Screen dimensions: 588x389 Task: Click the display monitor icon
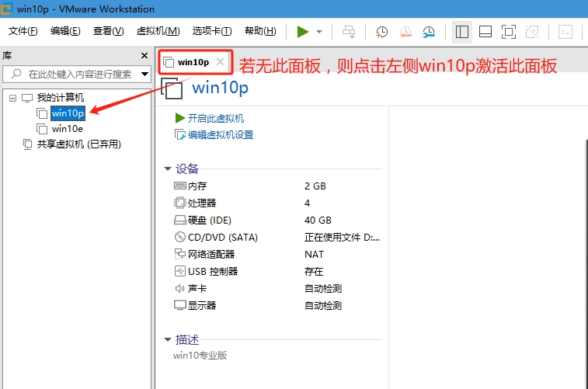pyautogui.click(x=180, y=305)
